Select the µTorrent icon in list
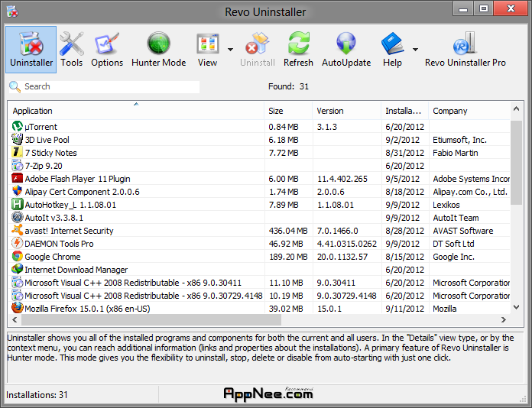The width and height of the screenshot is (532, 408). point(18,126)
